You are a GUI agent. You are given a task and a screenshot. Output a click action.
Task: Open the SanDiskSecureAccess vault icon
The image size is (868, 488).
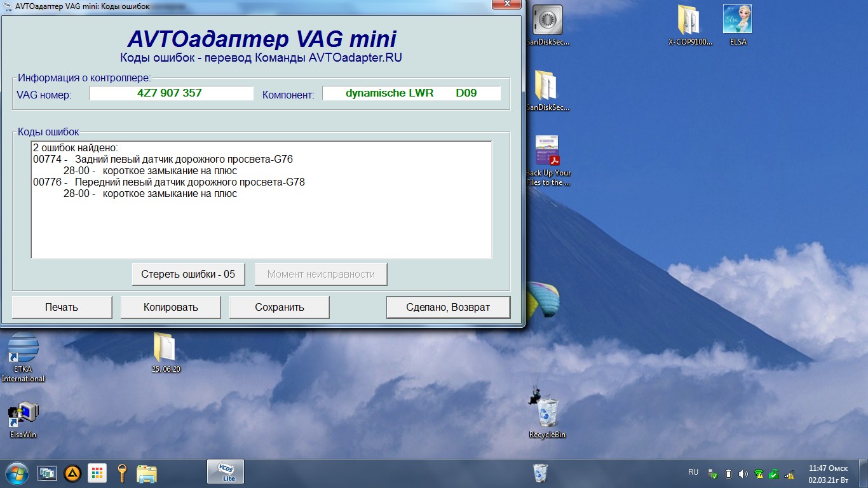click(547, 25)
